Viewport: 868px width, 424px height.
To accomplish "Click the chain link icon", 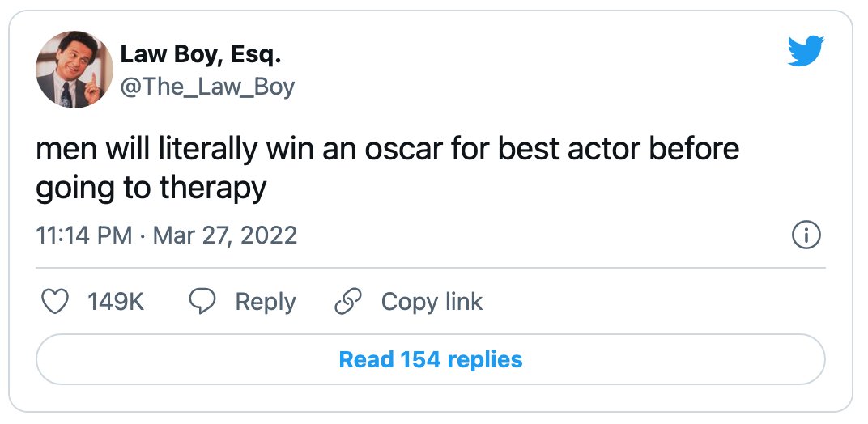I will pos(348,302).
